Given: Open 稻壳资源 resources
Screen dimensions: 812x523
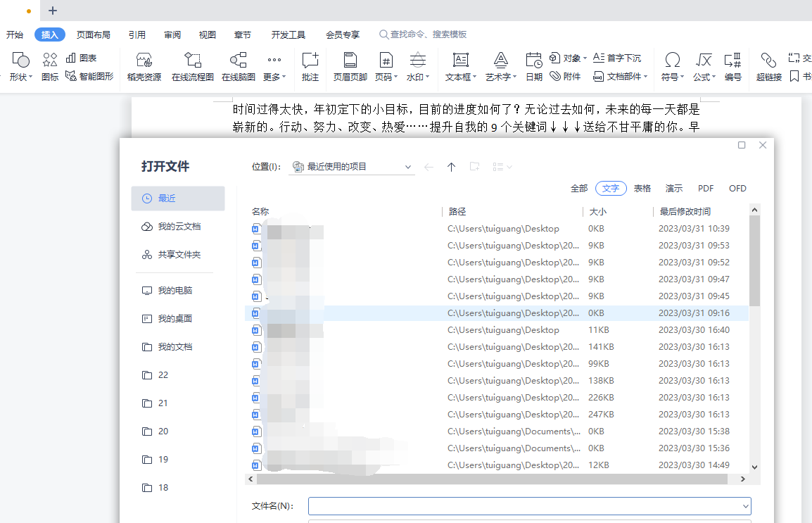Looking at the screenshot, I should pos(144,67).
